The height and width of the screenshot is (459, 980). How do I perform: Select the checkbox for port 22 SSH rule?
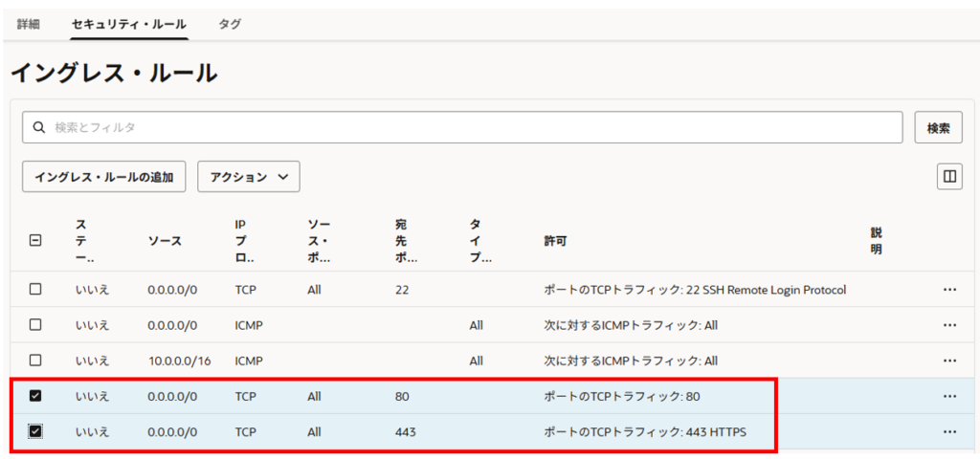click(35, 290)
